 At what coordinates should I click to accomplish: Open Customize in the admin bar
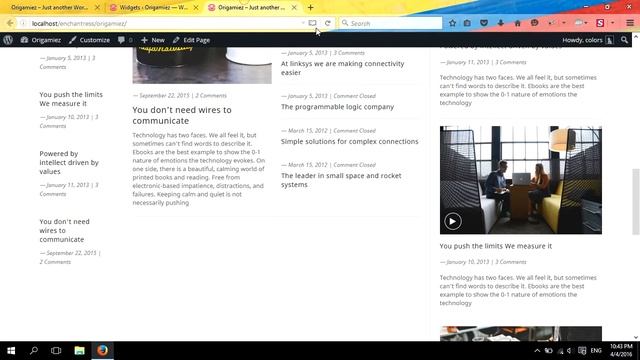[x=89, y=40]
